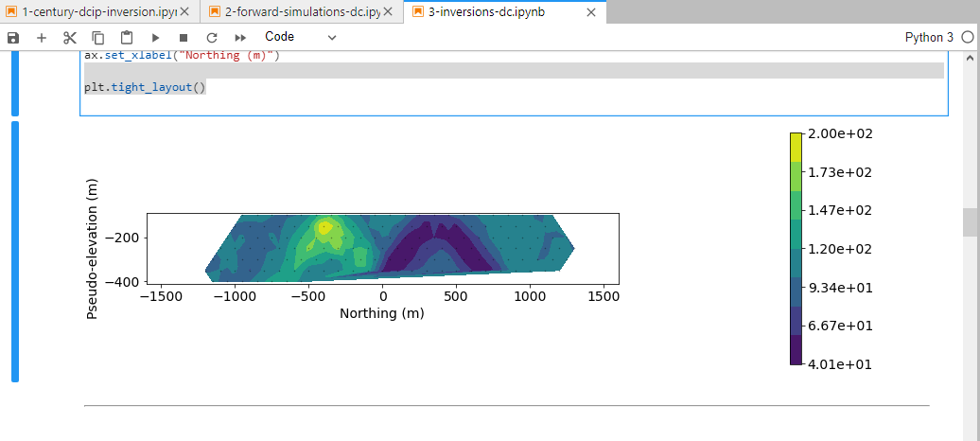Image resolution: width=980 pixels, height=441 pixels.
Task: Collapse the code cell via blue bar
Action: 15,84
